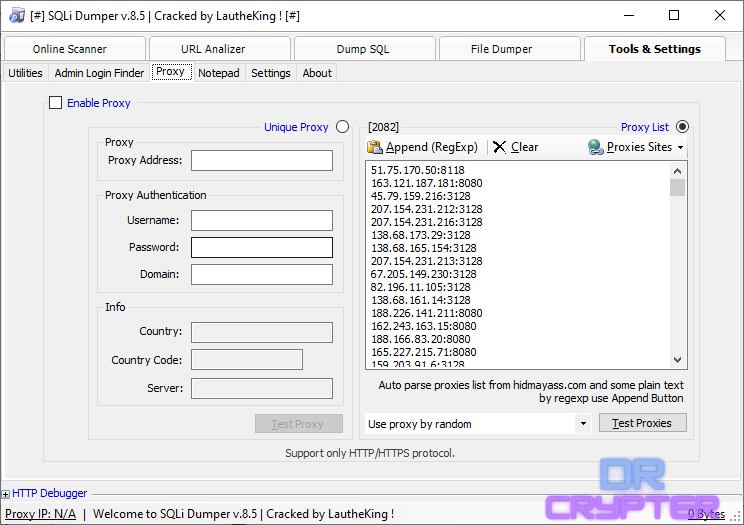Screen dimensions: 744x525
Task: Select proxy entry 138.68.165.154:3128
Action: click(424, 248)
